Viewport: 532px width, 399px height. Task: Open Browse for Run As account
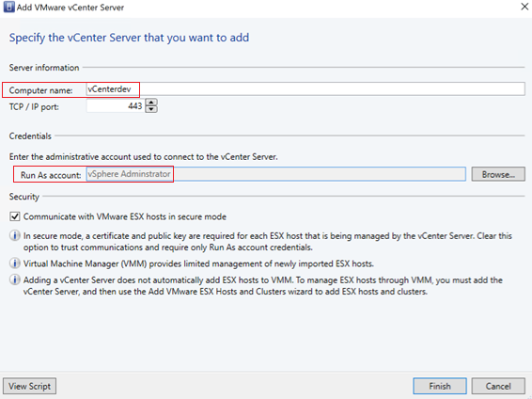tap(498, 174)
